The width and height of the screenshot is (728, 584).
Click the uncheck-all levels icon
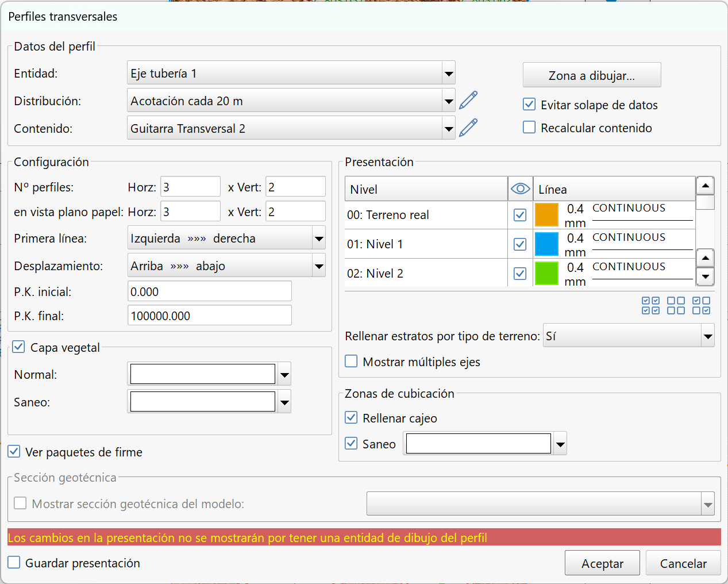[676, 305]
